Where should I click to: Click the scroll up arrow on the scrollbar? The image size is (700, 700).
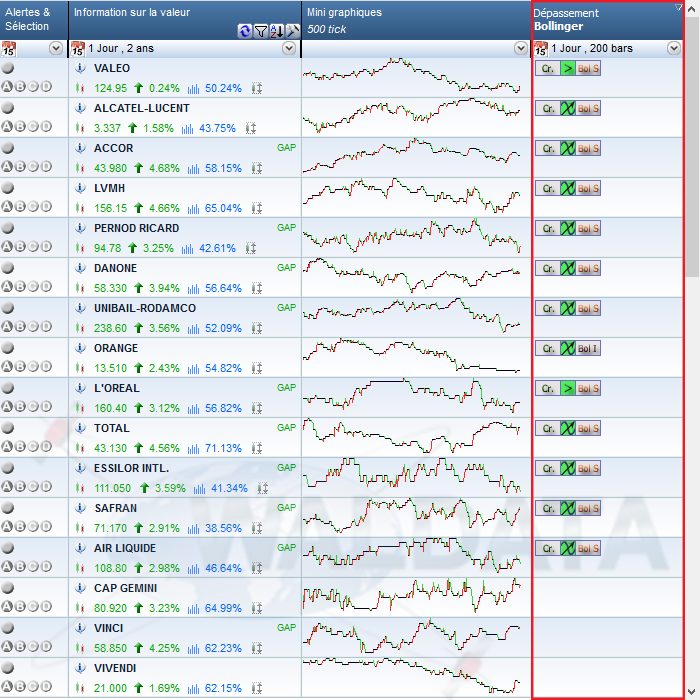(692, 9)
